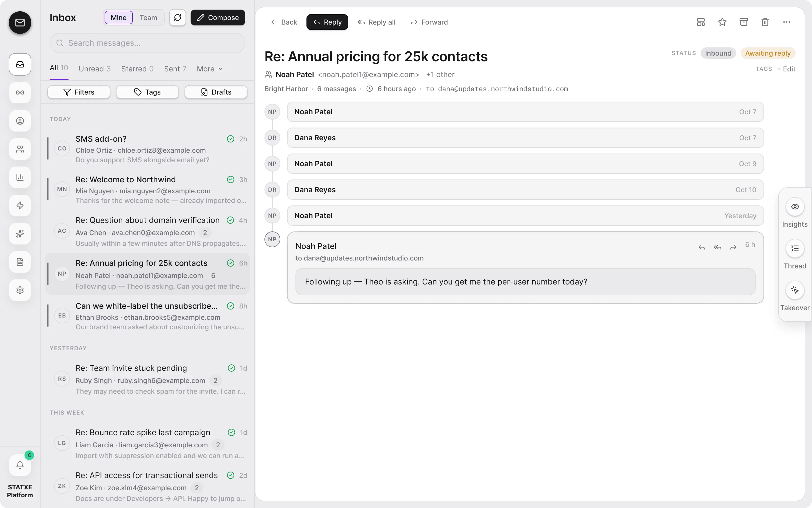Image resolution: width=812 pixels, height=508 pixels.
Task: Archive the conversation using the box icon
Action: (x=743, y=22)
